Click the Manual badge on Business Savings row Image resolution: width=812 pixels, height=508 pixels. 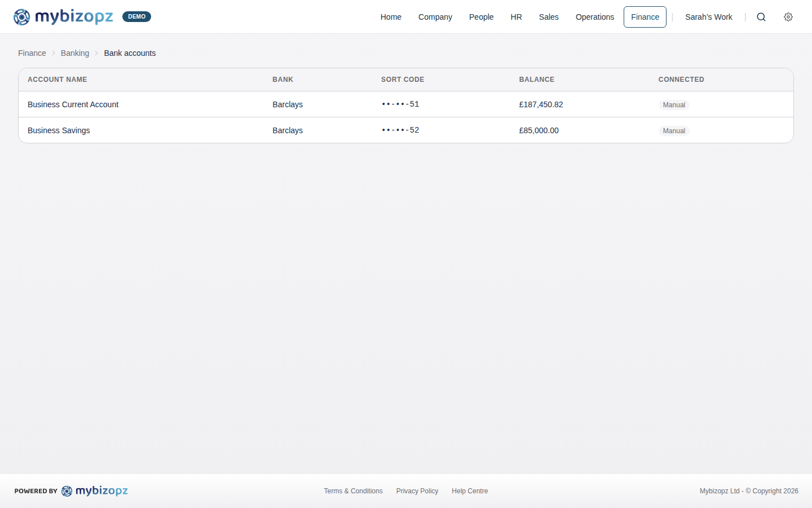674,130
